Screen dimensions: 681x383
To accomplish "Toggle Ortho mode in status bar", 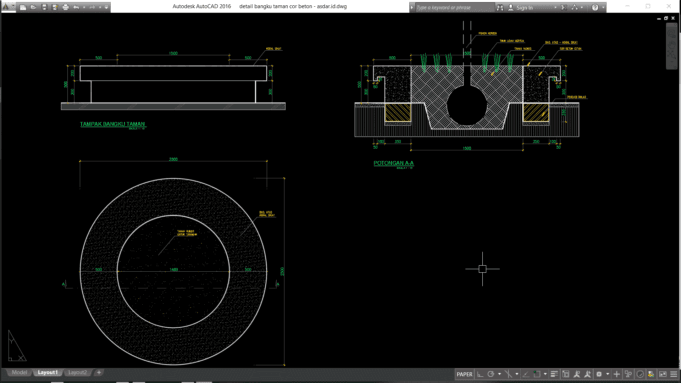I will [x=480, y=374].
